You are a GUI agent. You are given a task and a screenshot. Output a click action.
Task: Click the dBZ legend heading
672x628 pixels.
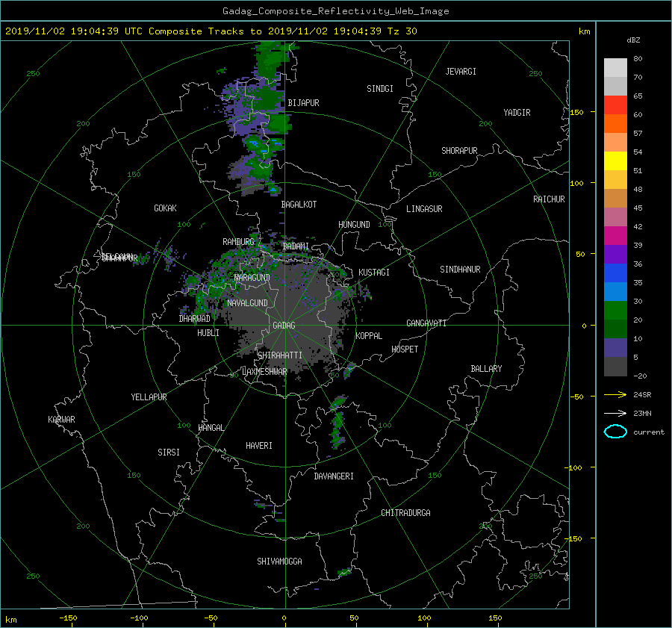point(633,40)
